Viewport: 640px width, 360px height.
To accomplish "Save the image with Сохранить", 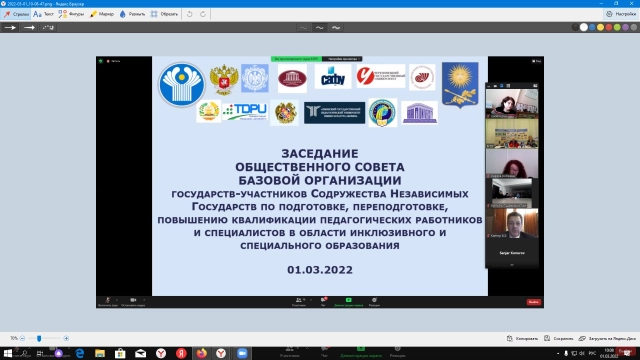I will [x=559, y=338].
